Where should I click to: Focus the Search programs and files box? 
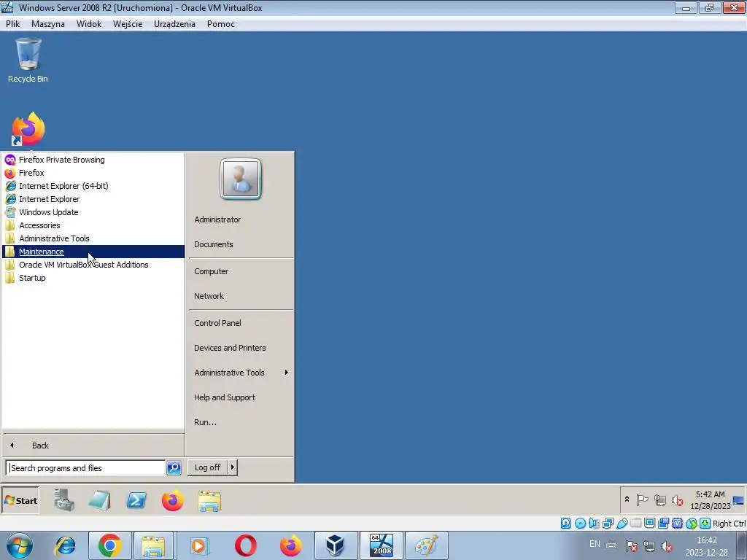[x=86, y=468]
